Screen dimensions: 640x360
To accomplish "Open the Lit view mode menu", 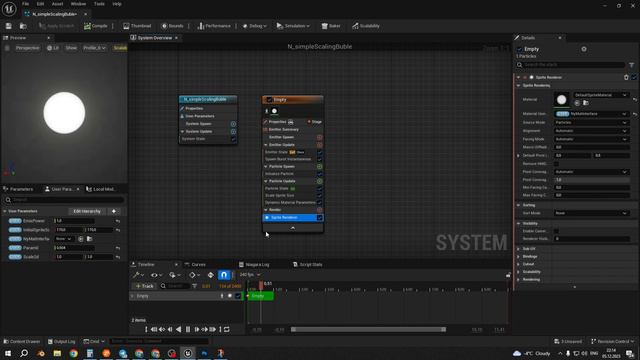I will pyautogui.click(x=53, y=48).
